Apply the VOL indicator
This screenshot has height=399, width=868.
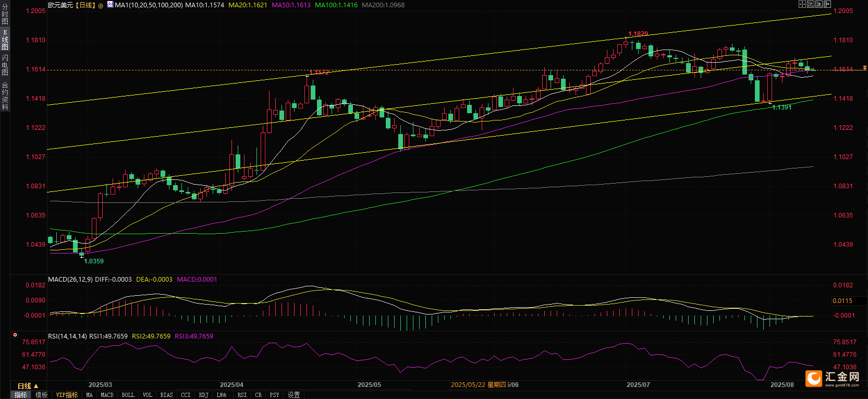pyautogui.click(x=148, y=395)
